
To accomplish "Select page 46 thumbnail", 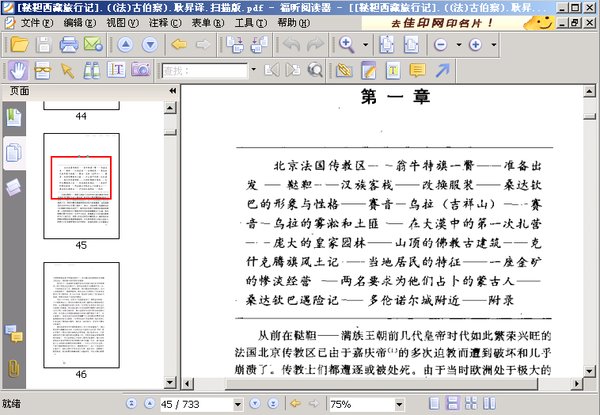I will click(81, 315).
